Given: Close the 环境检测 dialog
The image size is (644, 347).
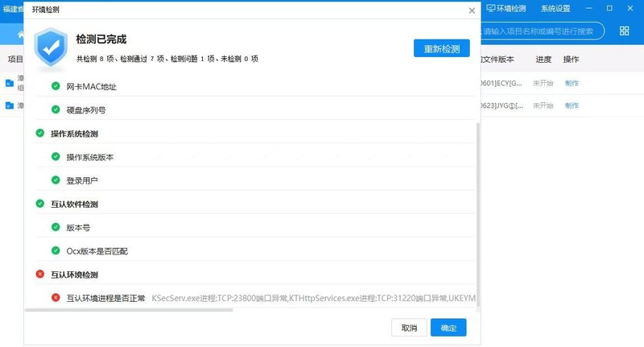Looking at the screenshot, I should (472, 10).
